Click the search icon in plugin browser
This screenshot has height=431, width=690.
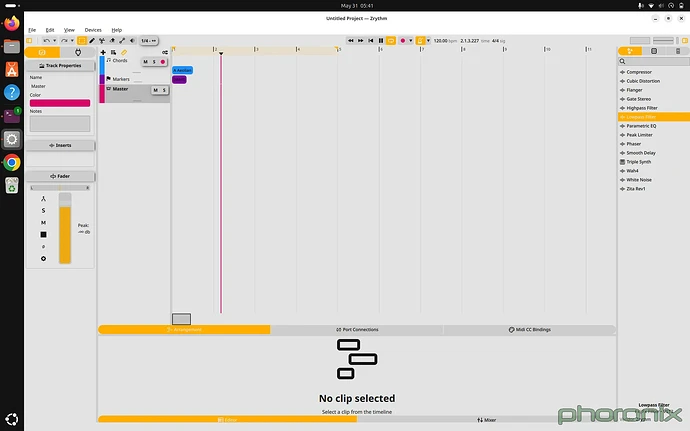pos(622,62)
